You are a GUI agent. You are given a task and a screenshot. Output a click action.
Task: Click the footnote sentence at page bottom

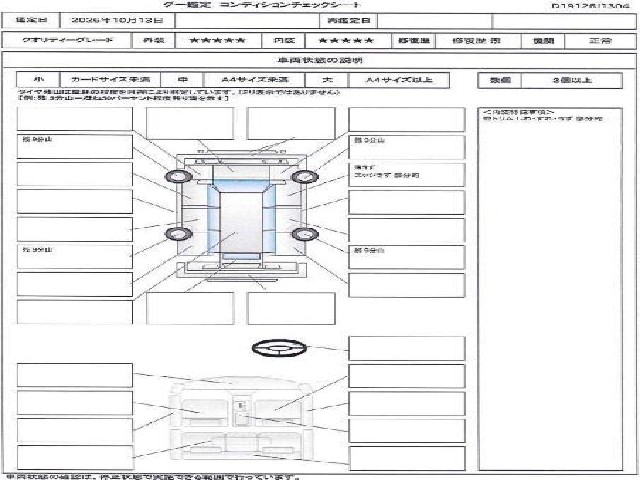tap(153, 477)
